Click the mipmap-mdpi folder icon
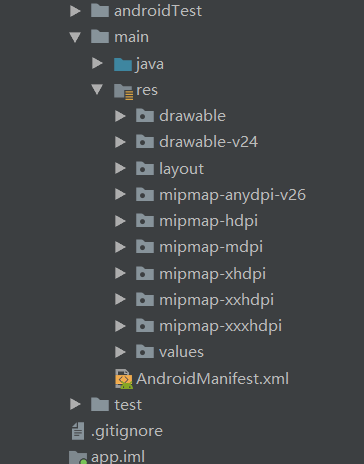This screenshot has width=364, height=464. [145, 247]
